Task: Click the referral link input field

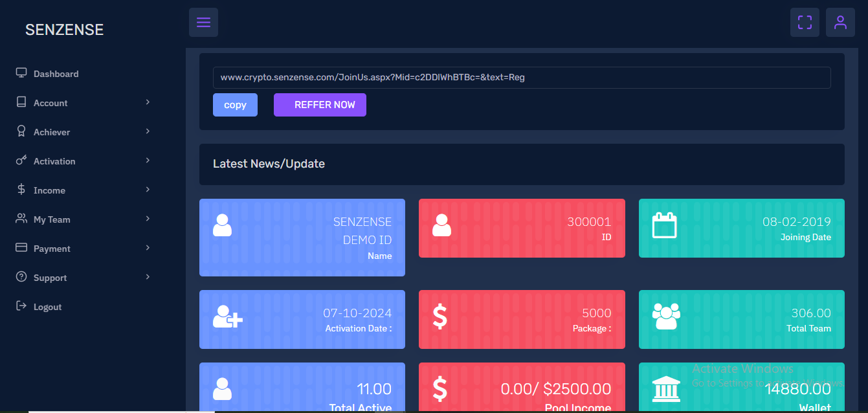Action: click(x=522, y=77)
